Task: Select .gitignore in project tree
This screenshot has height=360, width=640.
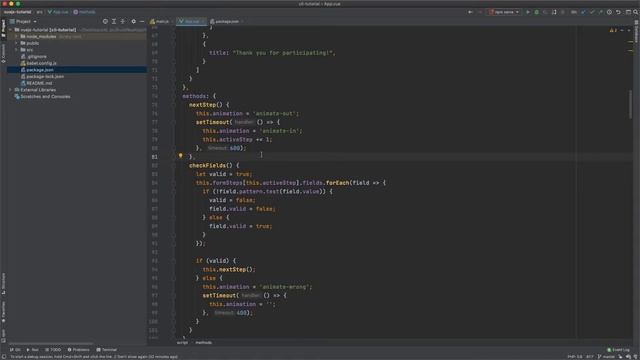Action: tap(36, 56)
